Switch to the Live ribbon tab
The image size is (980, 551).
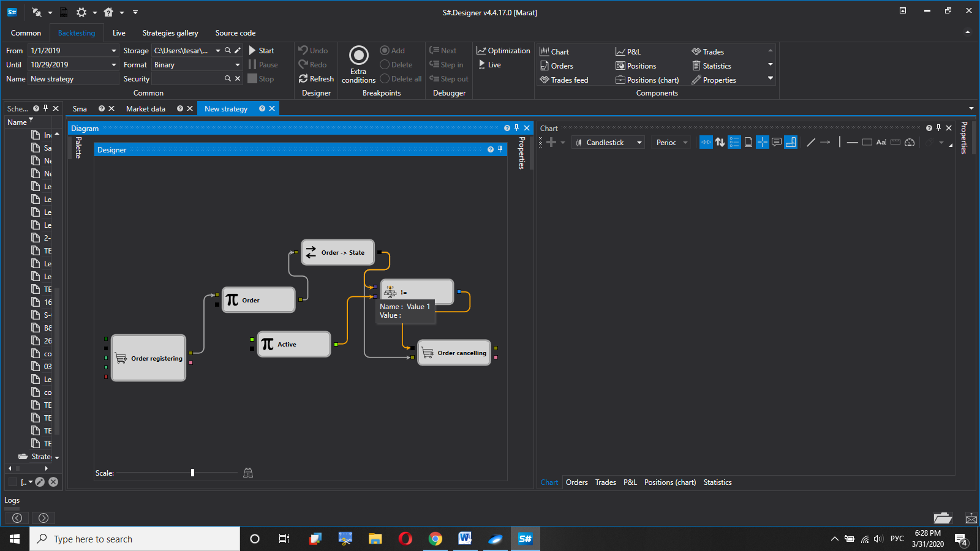[x=119, y=33]
